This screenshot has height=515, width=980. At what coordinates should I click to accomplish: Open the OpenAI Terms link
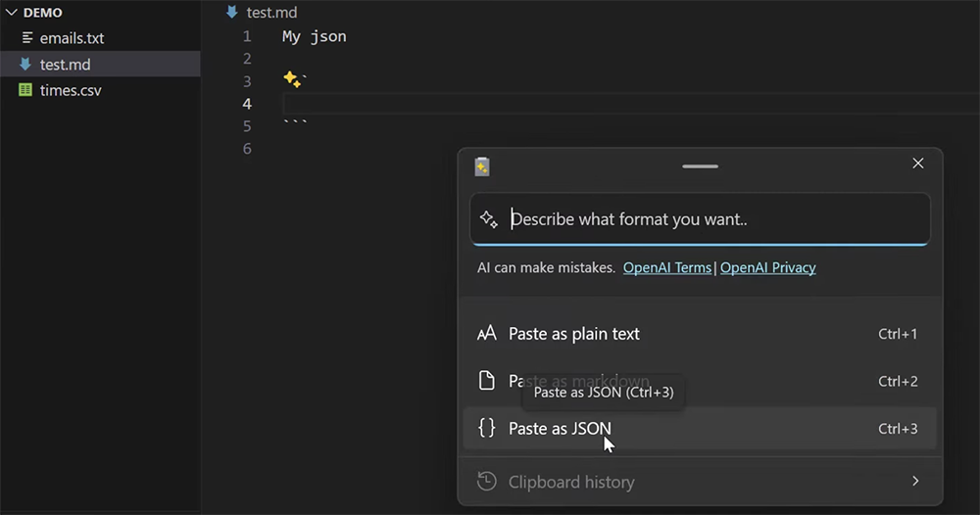[666, 268]
